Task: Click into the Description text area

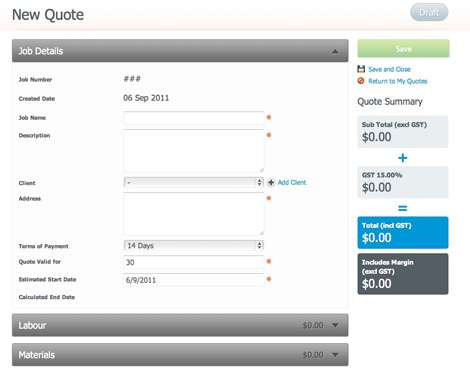Action: 194,151
